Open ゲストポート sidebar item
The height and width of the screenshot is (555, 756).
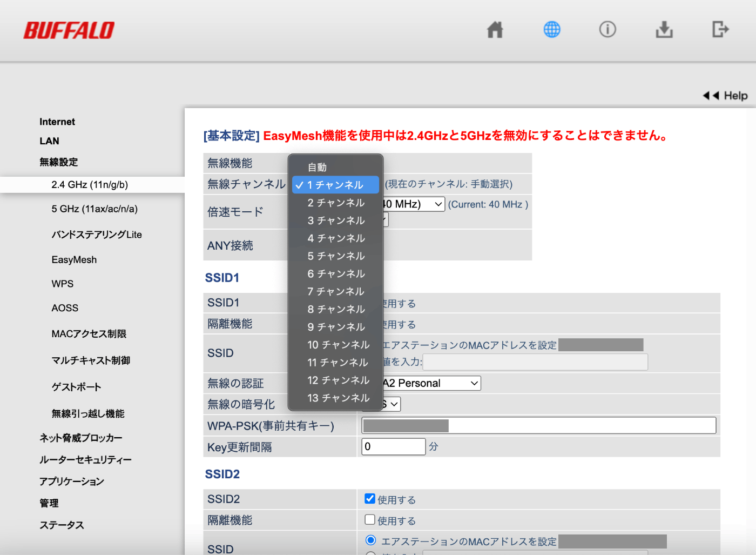tap(76, 387)
